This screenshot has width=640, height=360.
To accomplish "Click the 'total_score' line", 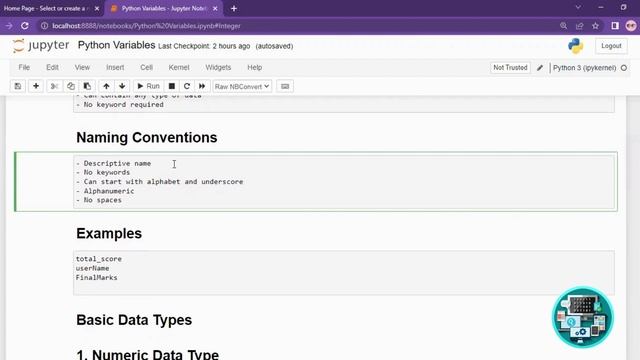I will [x=99, y=259].
